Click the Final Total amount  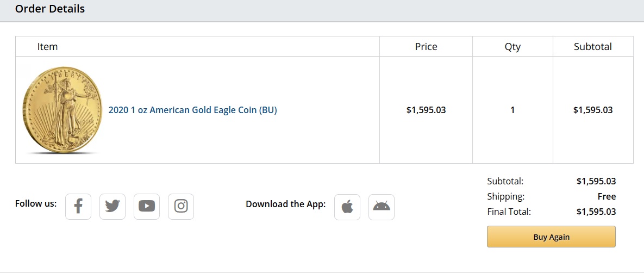596,212
